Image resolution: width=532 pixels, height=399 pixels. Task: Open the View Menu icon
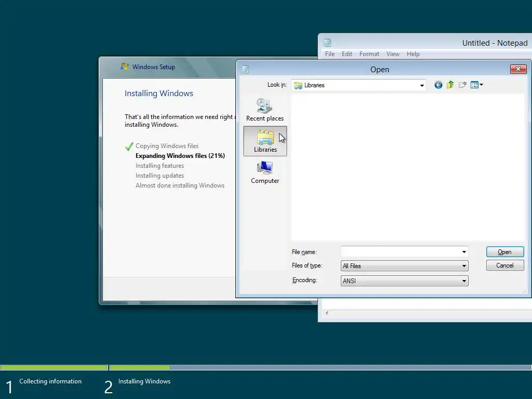tap(474, 85)
